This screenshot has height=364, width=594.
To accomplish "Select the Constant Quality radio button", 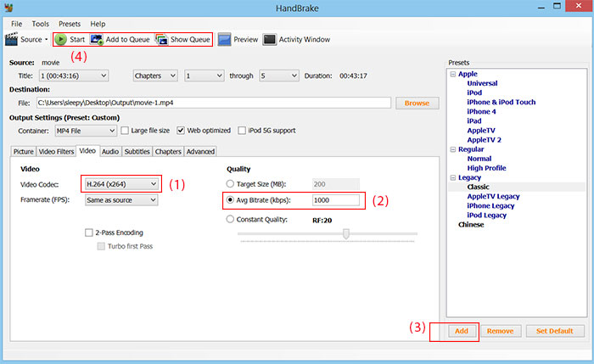I will pyautogui.click(x=231, y=220).
